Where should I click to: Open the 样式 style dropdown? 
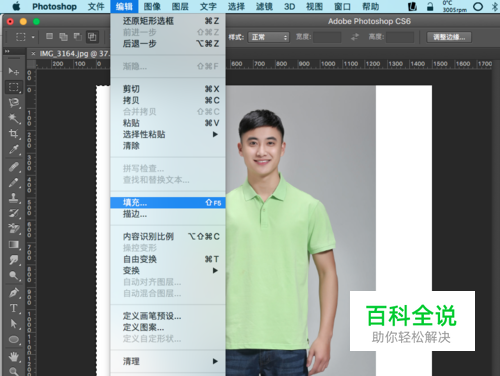pyautogui.click(x=268, y=37)
